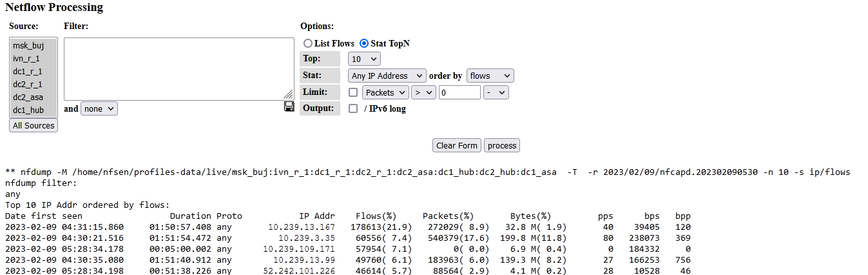The width and height of the screenshot is (868, 275).
Task: Click the 'Netflow Processing' heading
Action: click(54, 8)
